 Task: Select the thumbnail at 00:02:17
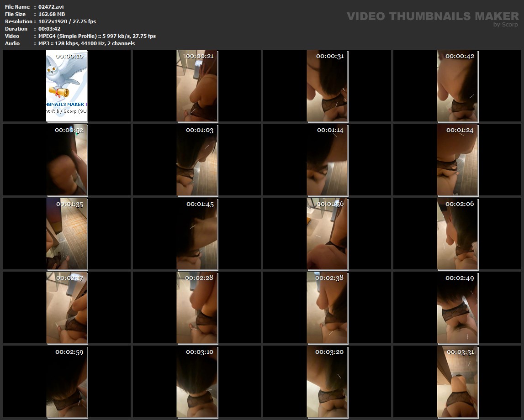coord(67,308)
